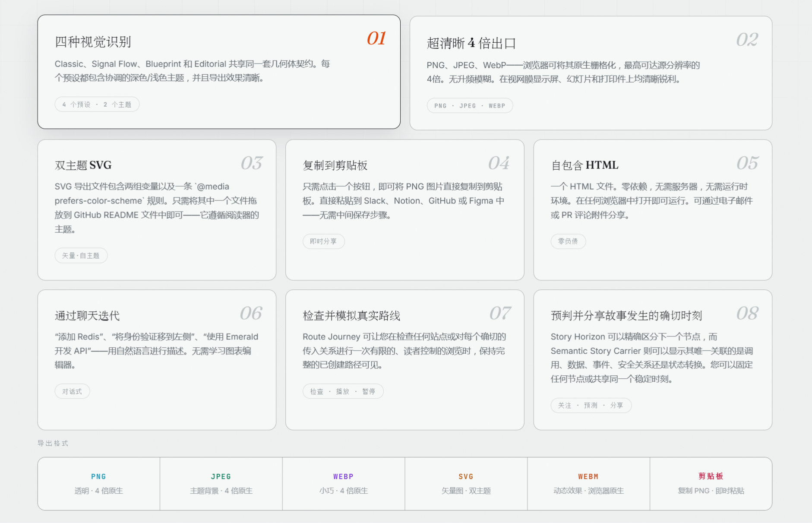Click the 02 card number
Viewport: 812px width, 523px height.
(x=747, y=40)
